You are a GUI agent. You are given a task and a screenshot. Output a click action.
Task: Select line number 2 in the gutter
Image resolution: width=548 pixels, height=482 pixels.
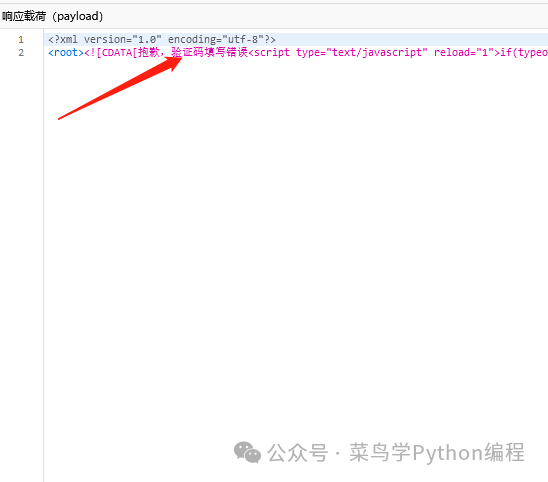point(21,53)
